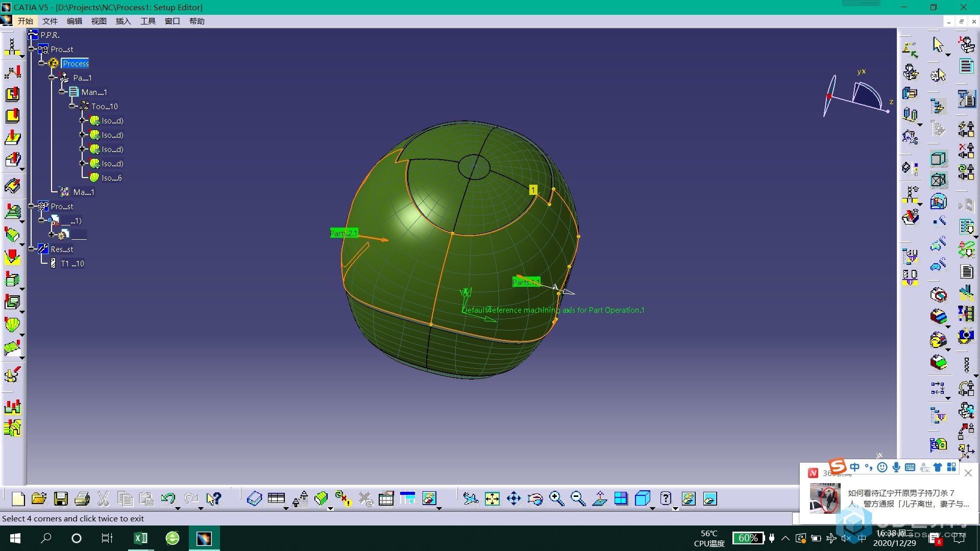Click Sogou voice input microphone
Viewport: 980px width, 551px height.
pyautogui.click(x=896, y=467)
